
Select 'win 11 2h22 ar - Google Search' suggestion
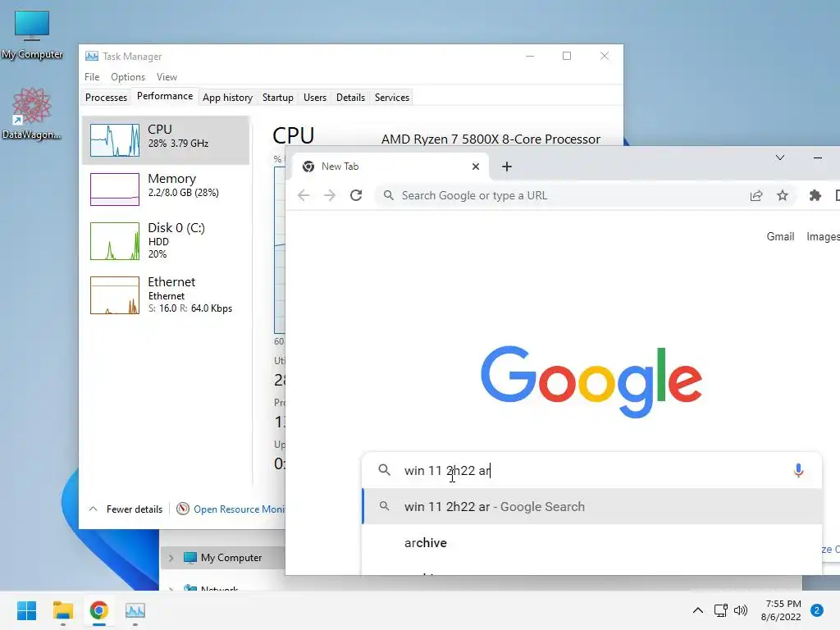[x=592, y=506]
